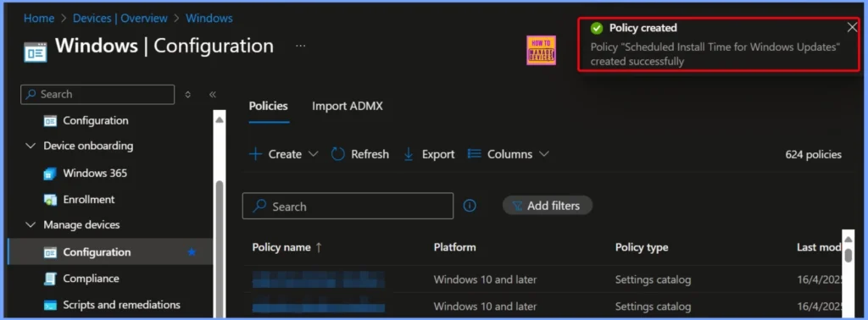Switch to the Import ADMX tab

tap(347, 106)
